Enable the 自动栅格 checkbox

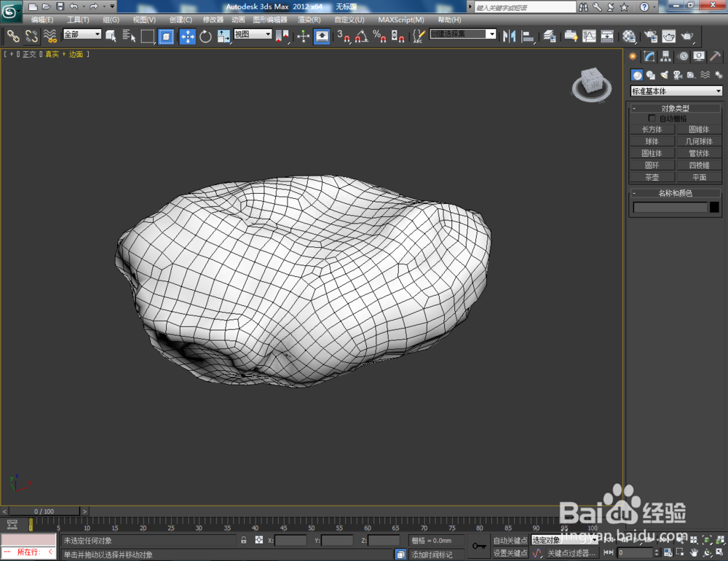click(x=652, y=118)
